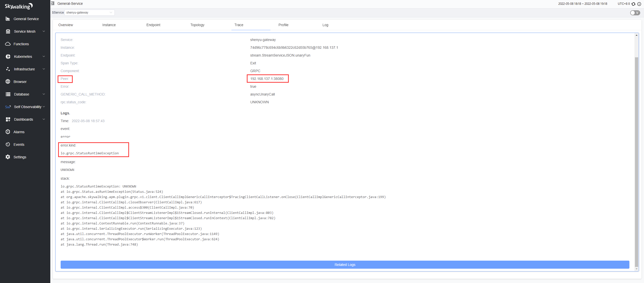Collapse the sidebar with the menu fold icon
The image size is (644, 283).
click(x=53, y=4)
